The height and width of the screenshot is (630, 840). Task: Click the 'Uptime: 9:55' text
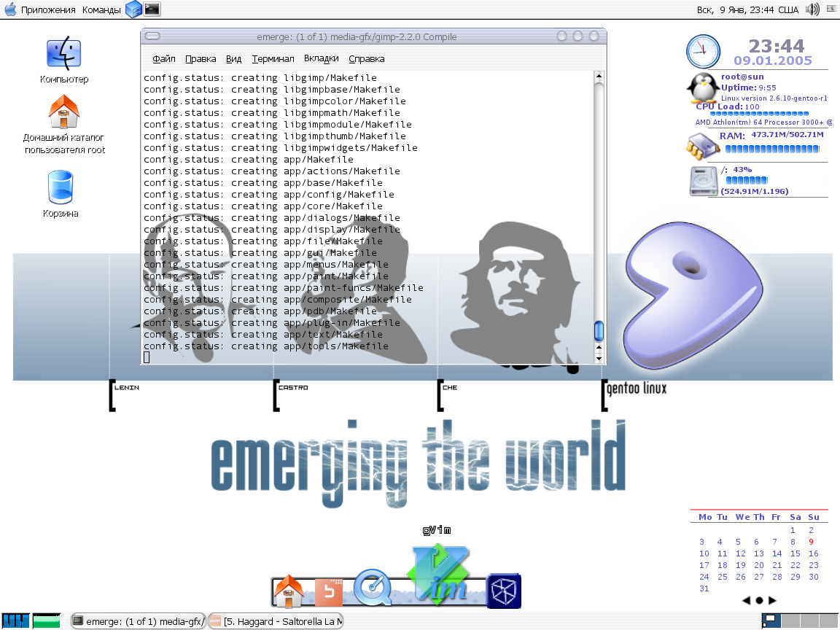click(748, 87)
